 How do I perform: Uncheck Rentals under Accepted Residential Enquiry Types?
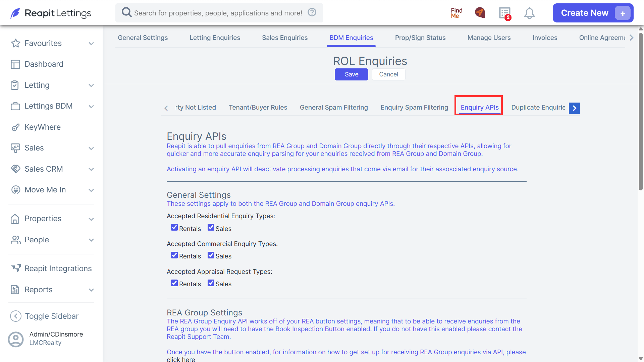(174, 228)
